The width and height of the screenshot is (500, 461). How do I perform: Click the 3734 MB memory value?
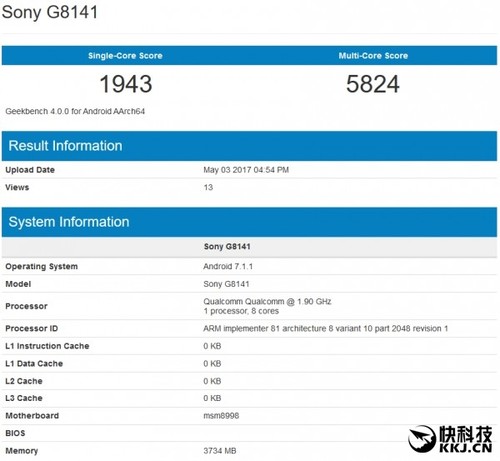[220, 451]
